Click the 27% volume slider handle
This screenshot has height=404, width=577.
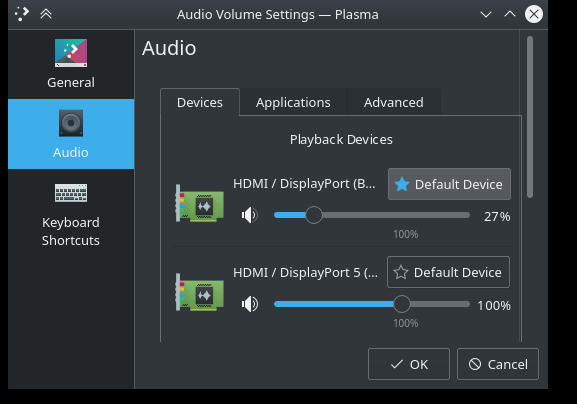click(x=314, y=215)
